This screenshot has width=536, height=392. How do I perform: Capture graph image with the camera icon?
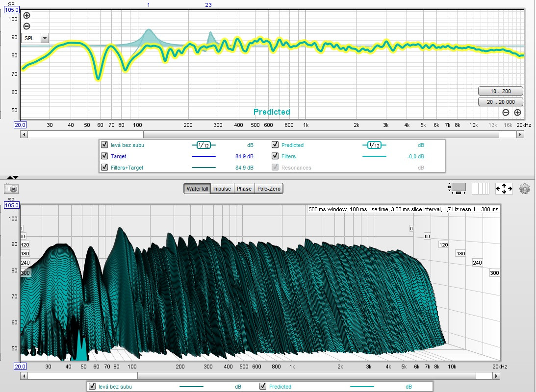pos(11,189)
